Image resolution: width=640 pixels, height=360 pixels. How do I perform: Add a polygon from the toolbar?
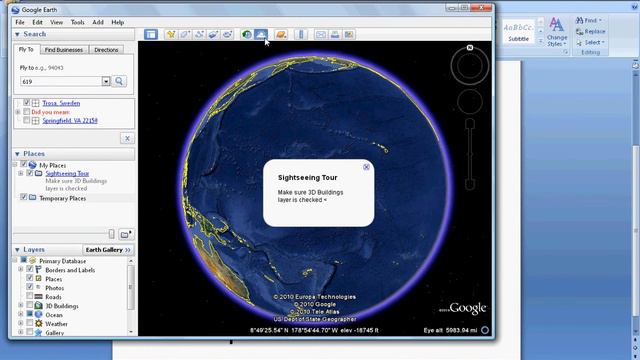pos(185,34)
